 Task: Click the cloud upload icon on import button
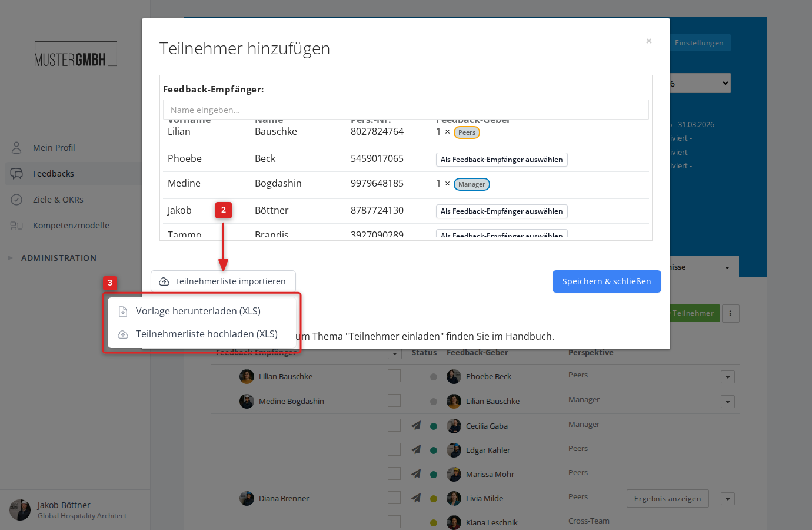(164, 281)
